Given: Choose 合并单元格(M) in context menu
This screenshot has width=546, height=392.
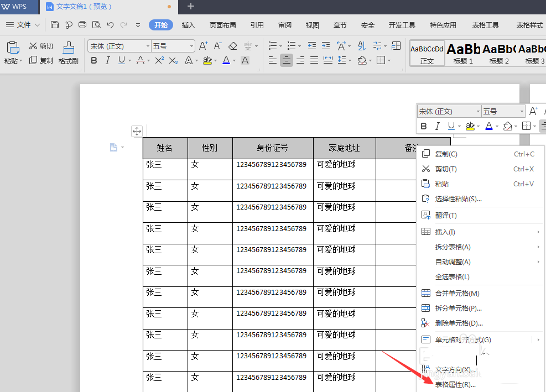Looking at the screenshot, I should tap(457, 293).
